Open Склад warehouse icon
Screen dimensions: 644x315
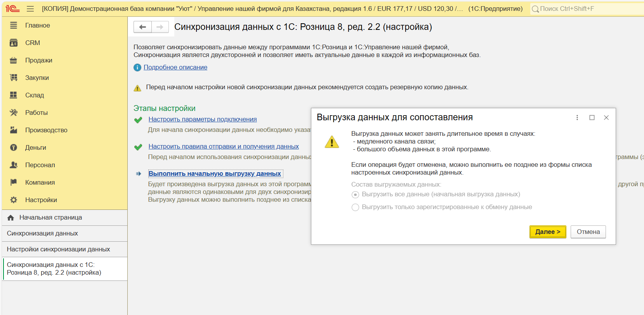click(x=14, y=95)
